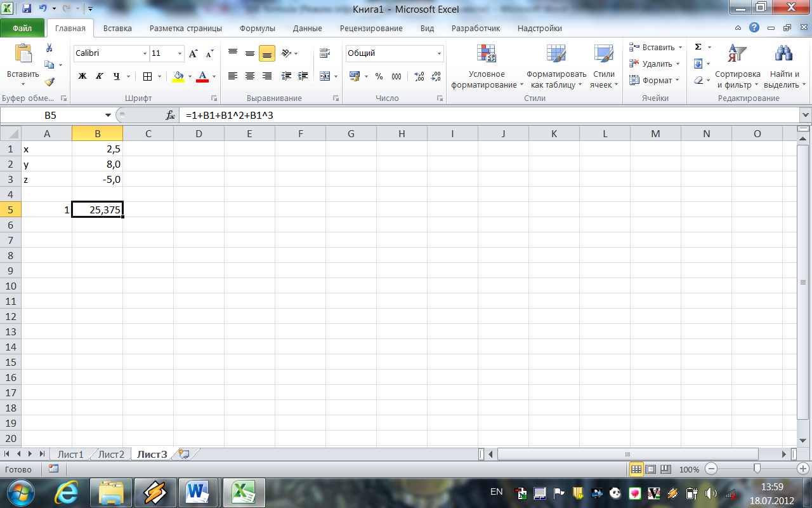Click the Insert Function fx icon

[170, 116]
